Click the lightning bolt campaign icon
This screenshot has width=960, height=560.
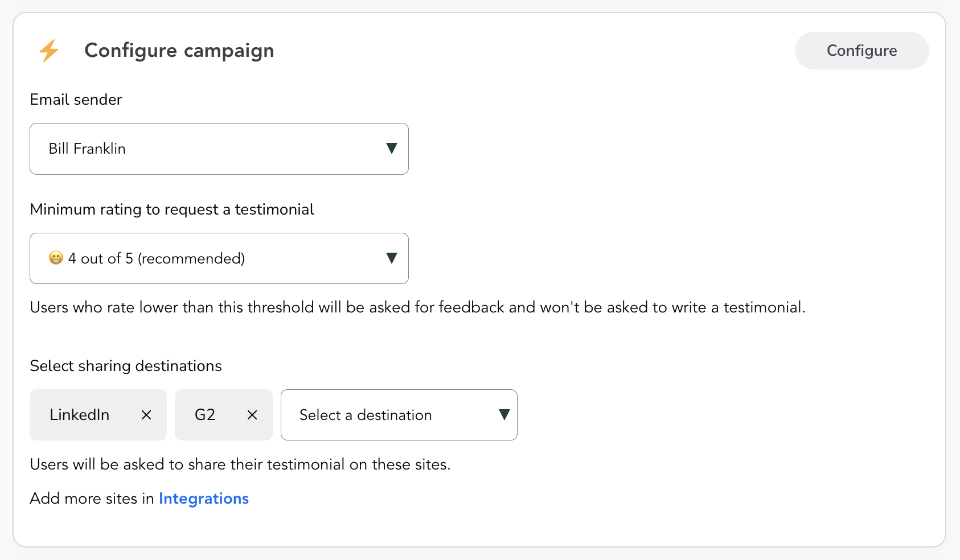pyautogui.click(x=49, y=51)
